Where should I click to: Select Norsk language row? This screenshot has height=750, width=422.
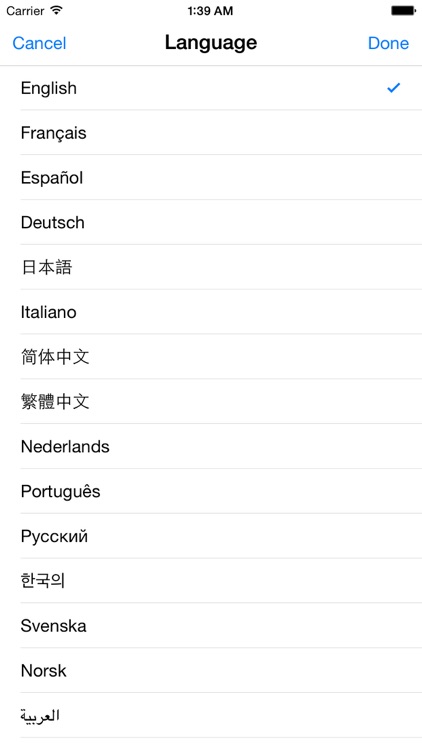click(x=211, y=671)
